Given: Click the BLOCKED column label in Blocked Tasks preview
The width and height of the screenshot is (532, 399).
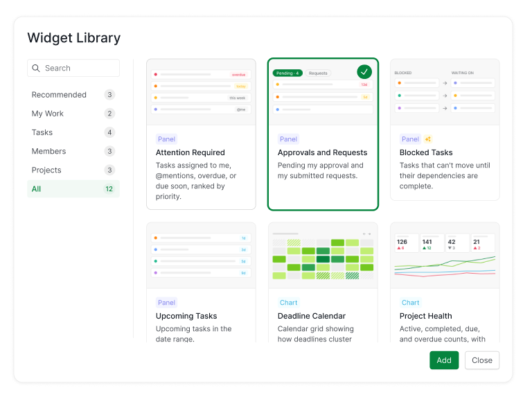Looking at the screenshot, I should (402, 73).
